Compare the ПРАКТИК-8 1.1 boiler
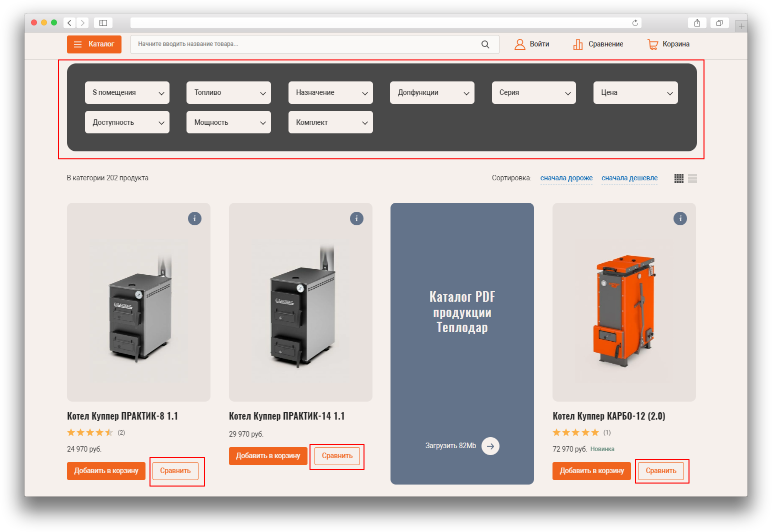Screen dimensions: 772x532 click(175, 471)
